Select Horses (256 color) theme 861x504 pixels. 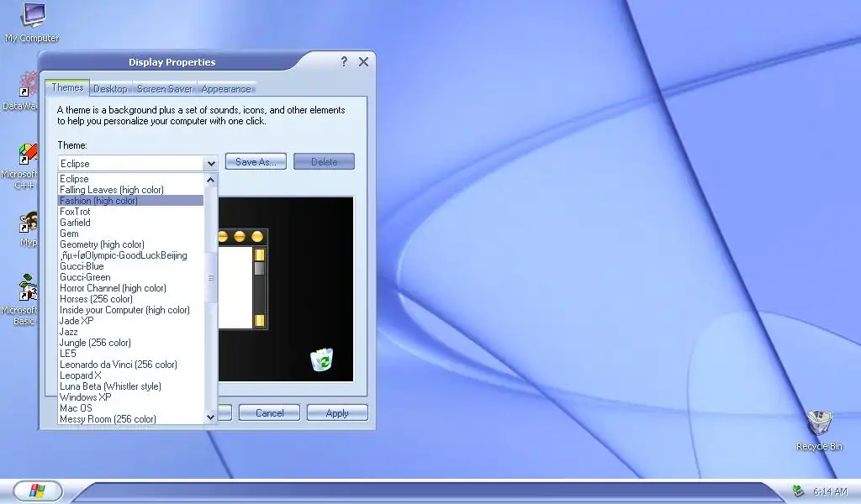tap(130, 299)
